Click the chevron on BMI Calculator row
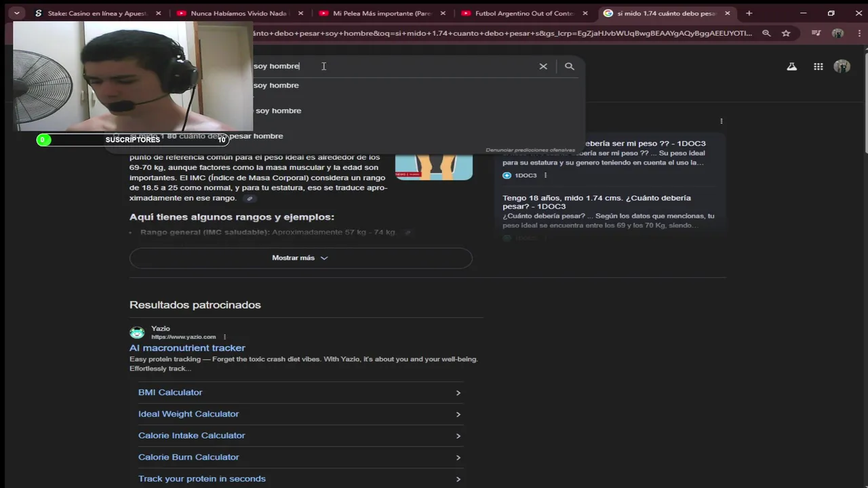The image size is (868, 488). click(458, 393)
